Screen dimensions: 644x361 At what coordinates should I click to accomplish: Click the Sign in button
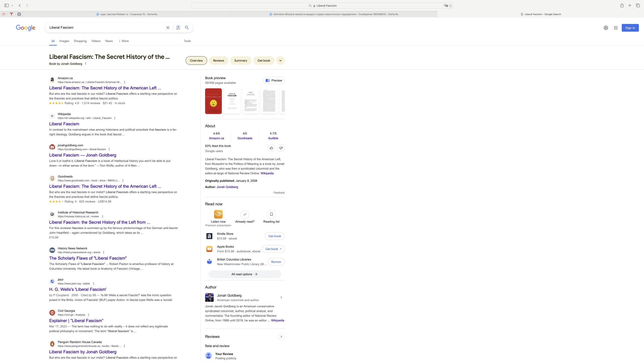(x=630, y=28)
